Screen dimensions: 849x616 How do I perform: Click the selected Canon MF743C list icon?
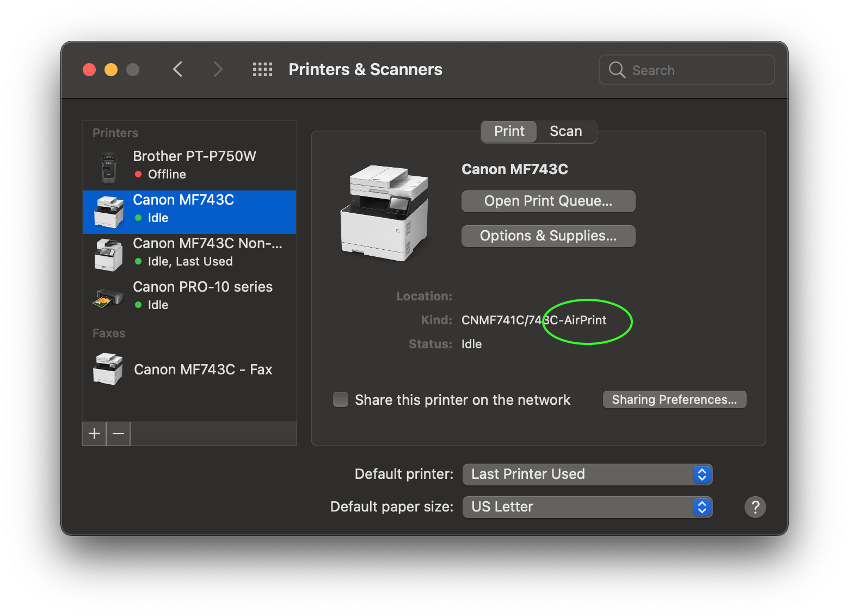pos(109,212)
